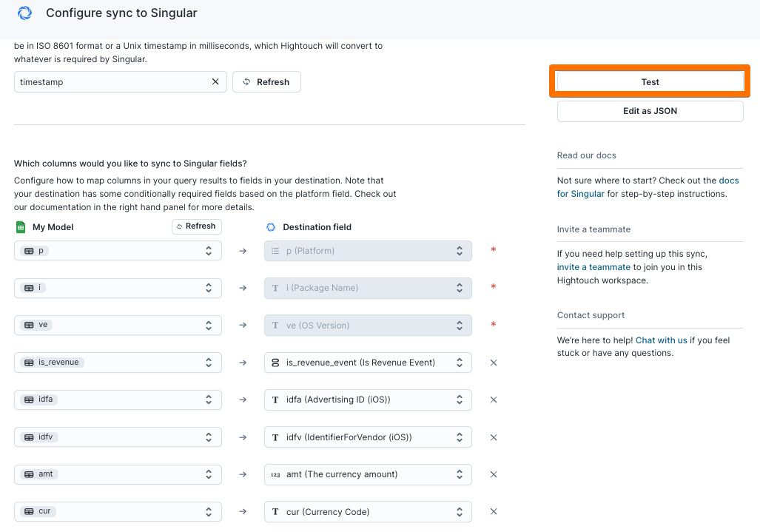Open the model column dropdown for ve

pyautogui.click(x=118, y=325)
